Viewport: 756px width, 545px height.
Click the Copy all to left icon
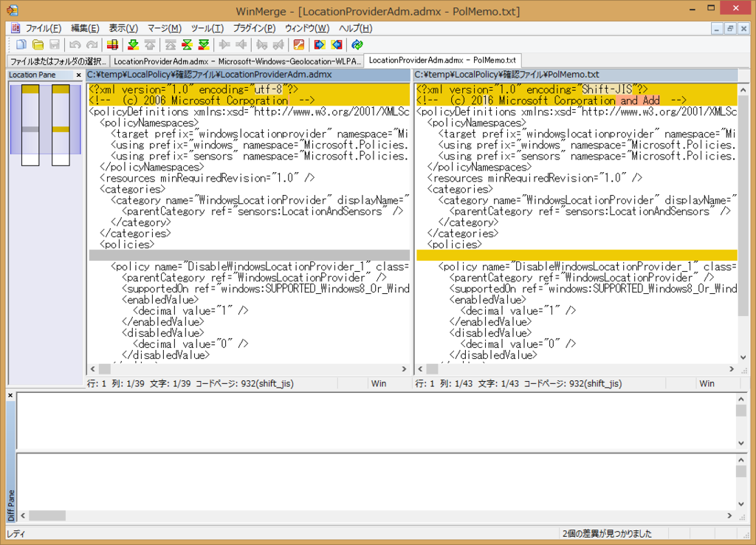337,45
